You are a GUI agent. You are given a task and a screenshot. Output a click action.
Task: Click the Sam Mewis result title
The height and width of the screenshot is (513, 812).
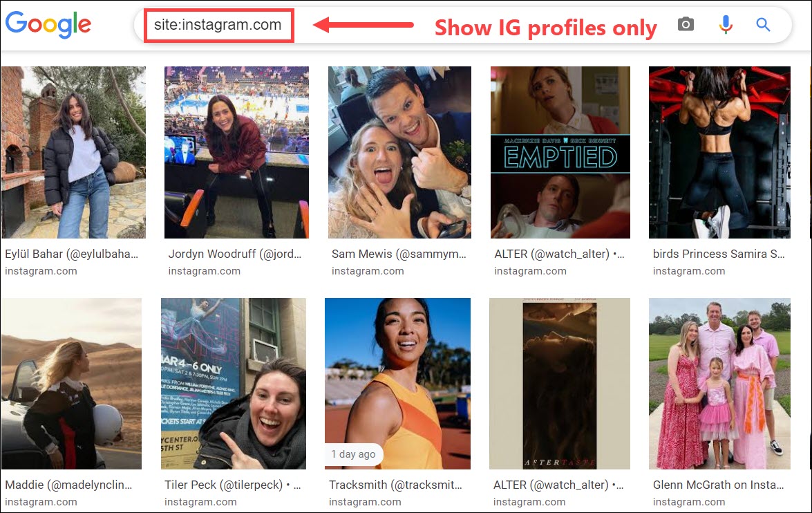(x=399, y=254)
